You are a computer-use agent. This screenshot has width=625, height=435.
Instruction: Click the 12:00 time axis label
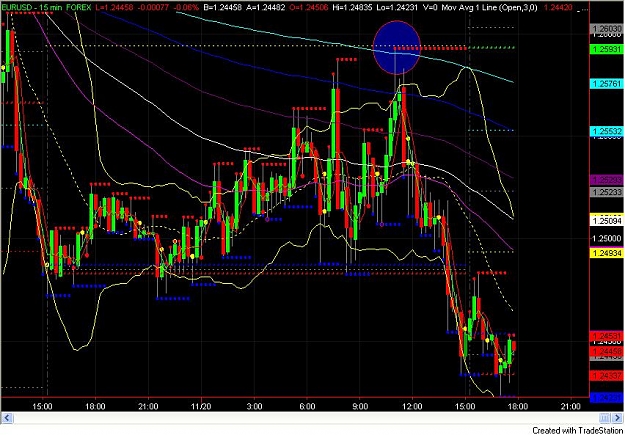tap(412, 406)
